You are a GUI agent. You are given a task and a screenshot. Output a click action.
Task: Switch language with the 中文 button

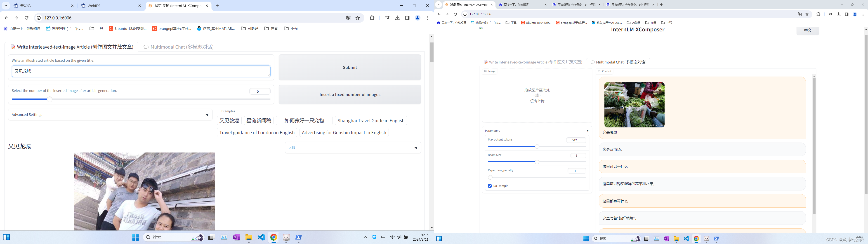[x=807, y=30]
